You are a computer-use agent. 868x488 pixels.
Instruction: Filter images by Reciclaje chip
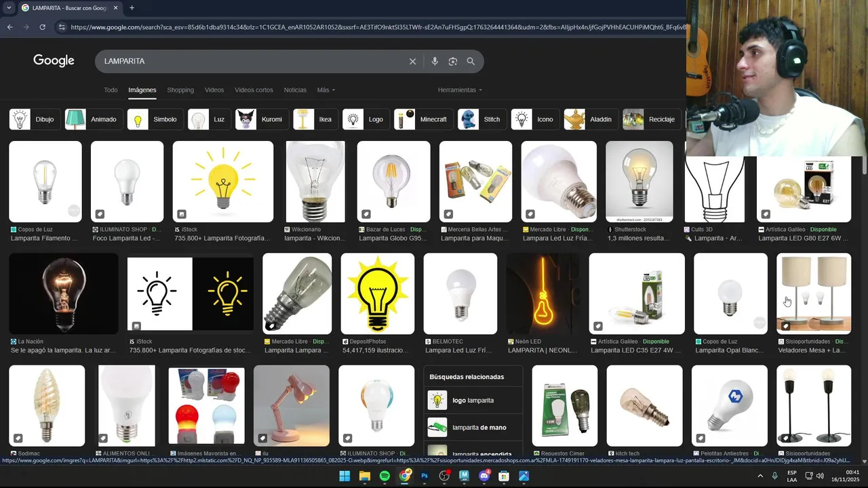652,119
